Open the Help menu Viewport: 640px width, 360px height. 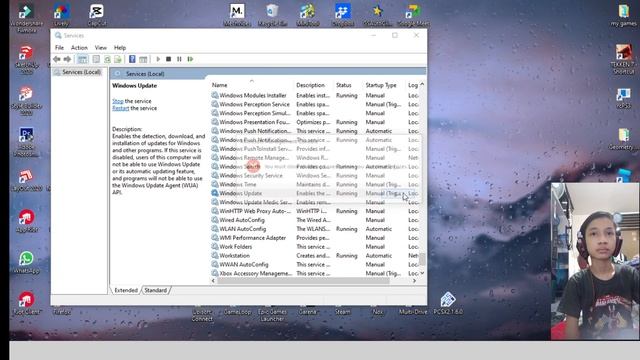coord(120,48)
